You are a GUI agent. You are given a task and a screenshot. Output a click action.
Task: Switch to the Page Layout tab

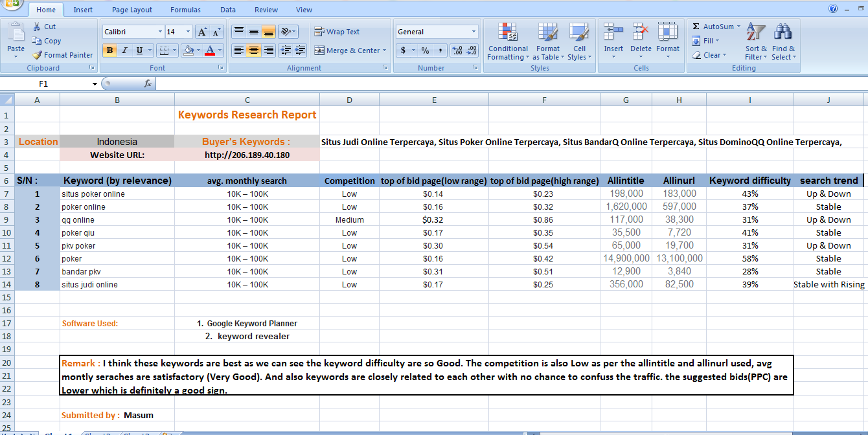(x=132, y=10)
